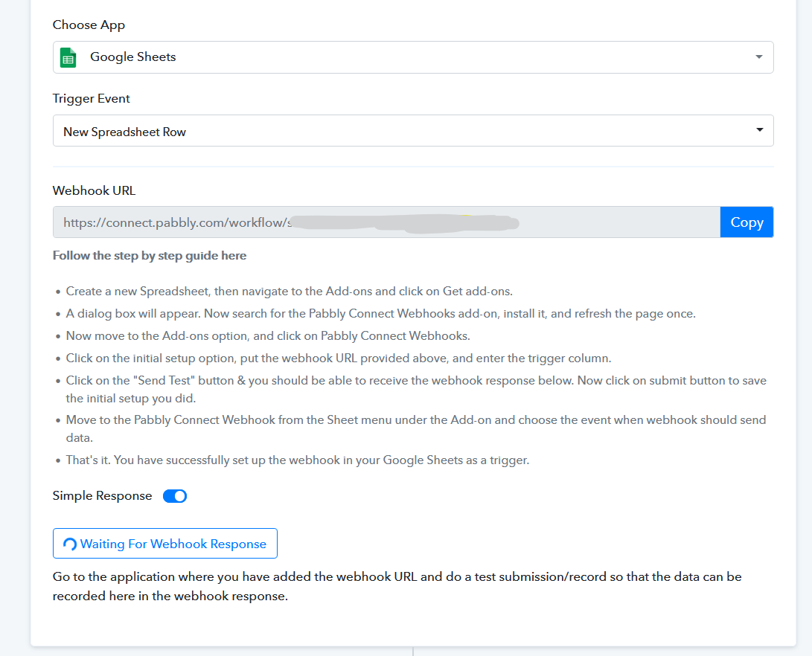Click Waiting For Webhook Response button
Viewport: 812px width, 656px height.
(164, 543)
